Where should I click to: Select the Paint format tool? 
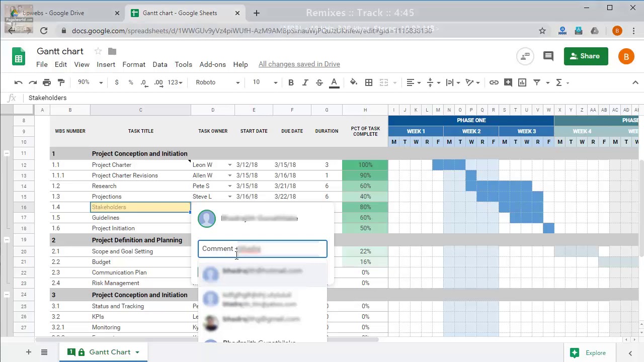[61, 82]
